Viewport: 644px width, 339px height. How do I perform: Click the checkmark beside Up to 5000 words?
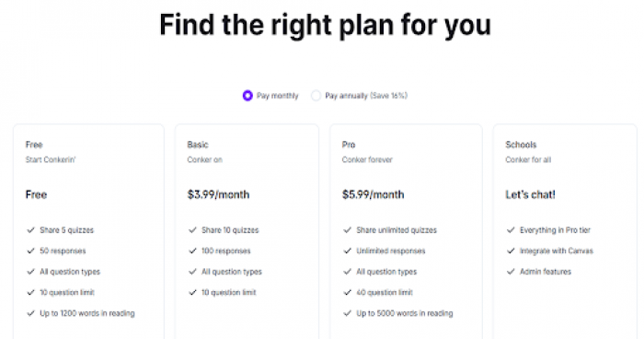coord(347,313)
